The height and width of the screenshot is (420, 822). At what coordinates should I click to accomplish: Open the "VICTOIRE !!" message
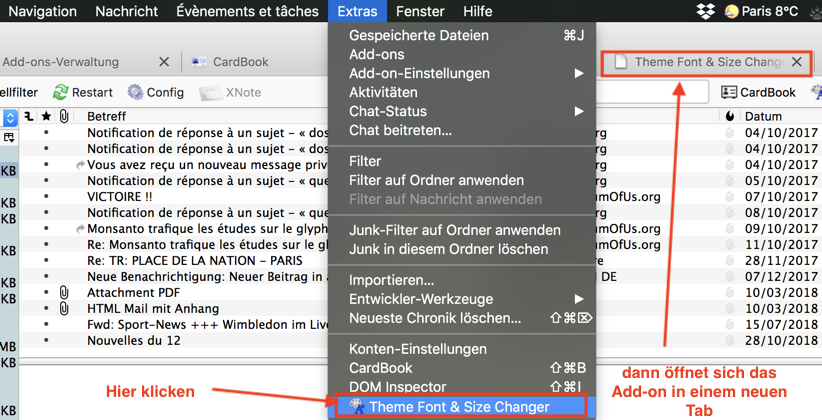[120, 197]
